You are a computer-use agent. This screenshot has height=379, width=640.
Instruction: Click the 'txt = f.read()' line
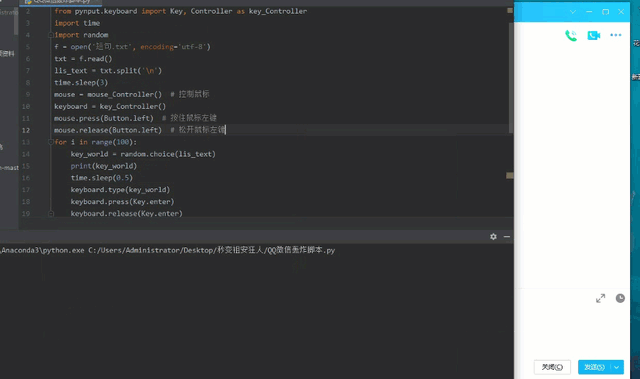(x=83, y=59)
